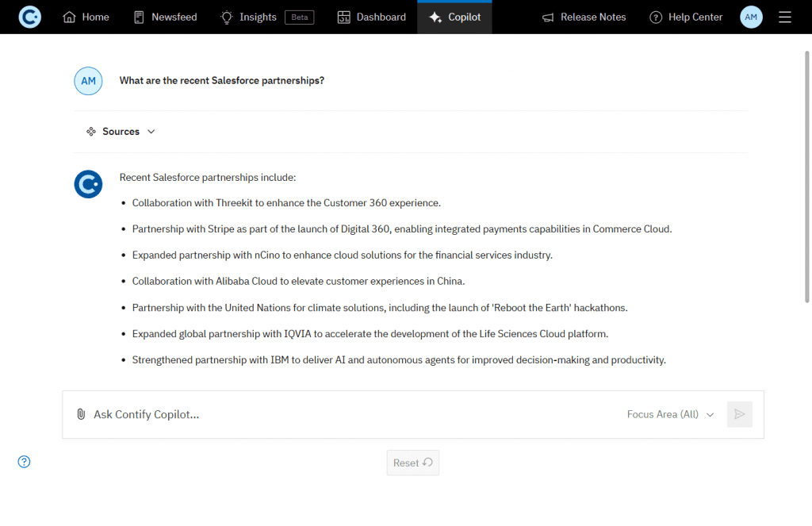Click the Reset conversation button

click(x=412, y=463)
